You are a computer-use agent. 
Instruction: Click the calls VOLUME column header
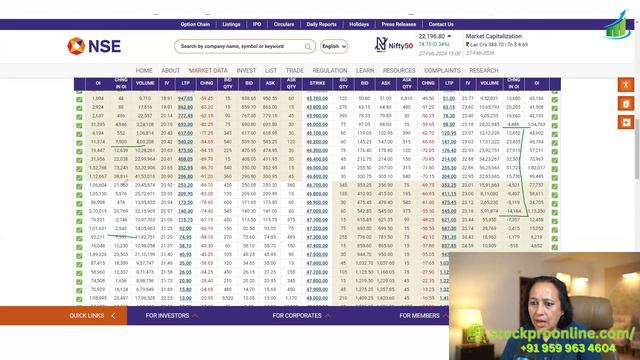point(145,83)
